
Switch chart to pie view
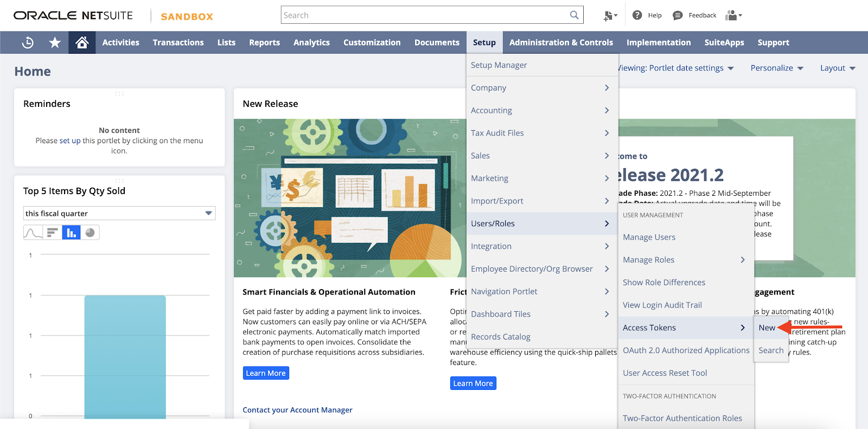pos(90,233)
